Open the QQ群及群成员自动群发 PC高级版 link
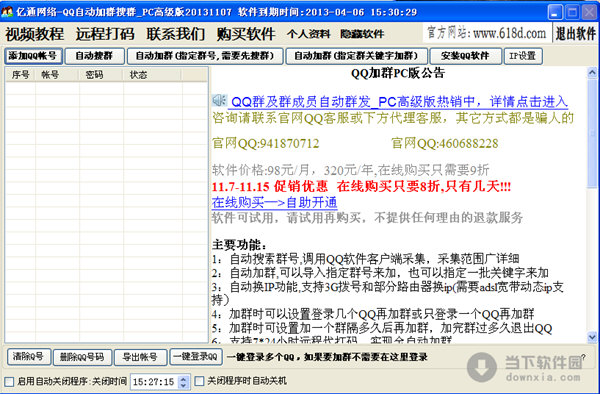This screenshot has width=600, height=394. tap(399, 102)
